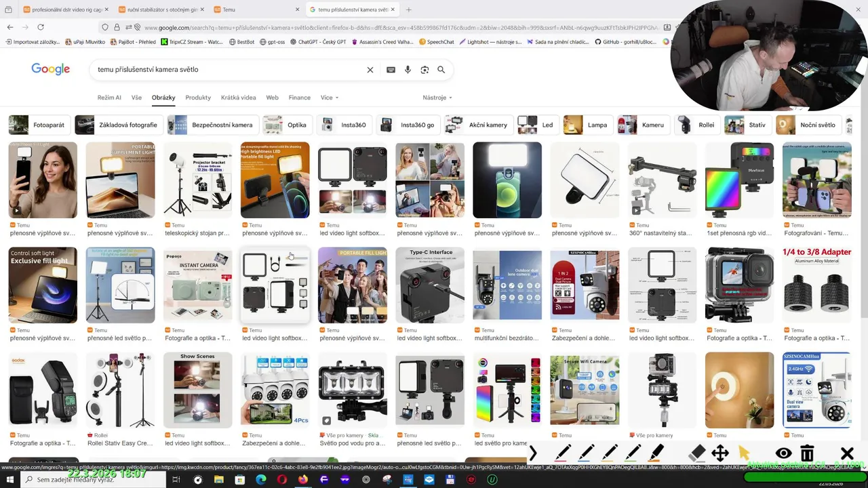Open the Instant Camera image result
The height and width of the screenshot is (488, 868).
click(x=198, y=285)
